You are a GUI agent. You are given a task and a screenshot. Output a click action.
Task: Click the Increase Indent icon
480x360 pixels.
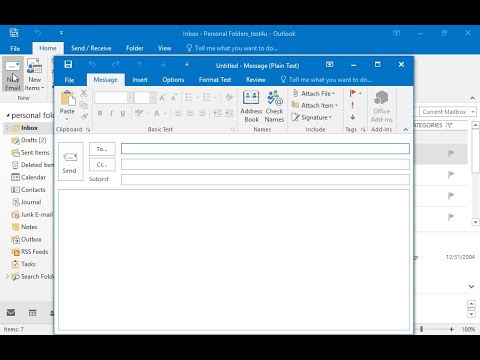click(x=229, y=113)
